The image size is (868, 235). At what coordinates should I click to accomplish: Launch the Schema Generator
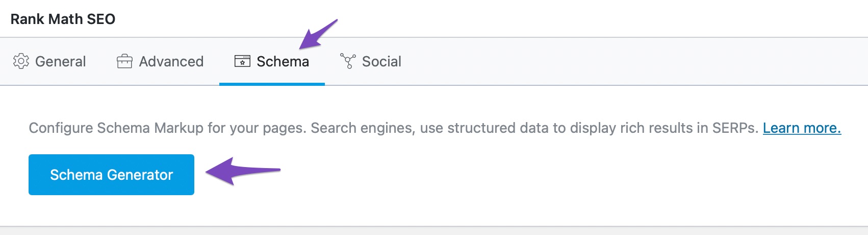click(x=111, y=175)
